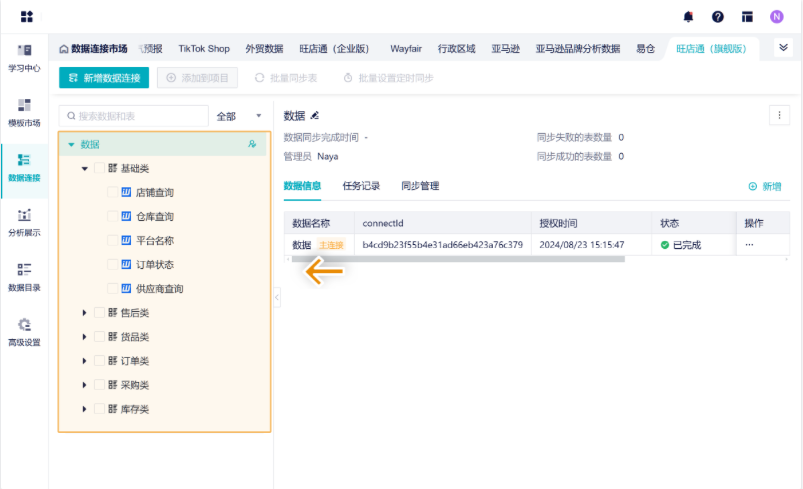This screenshot has width=803, height=489.
Task: Click 批量同步表 button
Action: click(x=286, y=78)
